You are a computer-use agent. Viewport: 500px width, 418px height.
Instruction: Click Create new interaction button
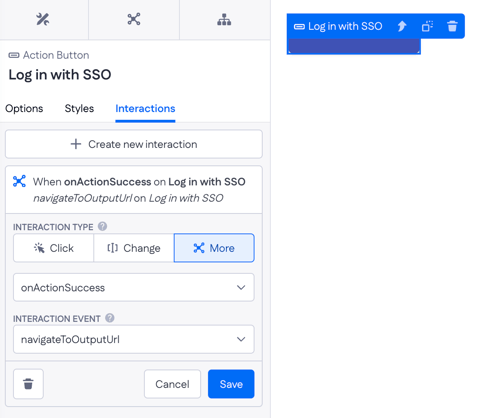click(x=134, y=144)
